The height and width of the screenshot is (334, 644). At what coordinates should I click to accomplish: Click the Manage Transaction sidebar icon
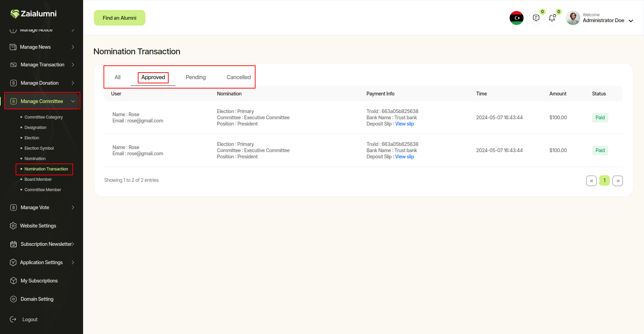pos(14,65)
